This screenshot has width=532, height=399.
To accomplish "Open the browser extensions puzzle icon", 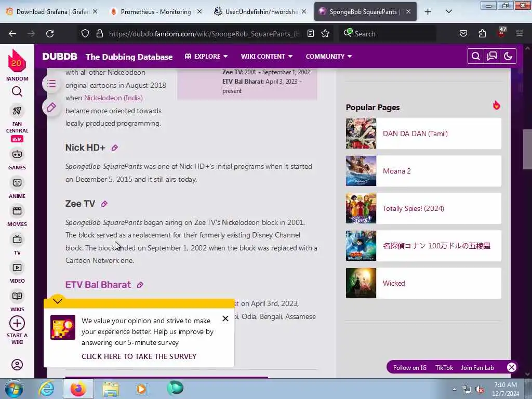I will [482, 34].
